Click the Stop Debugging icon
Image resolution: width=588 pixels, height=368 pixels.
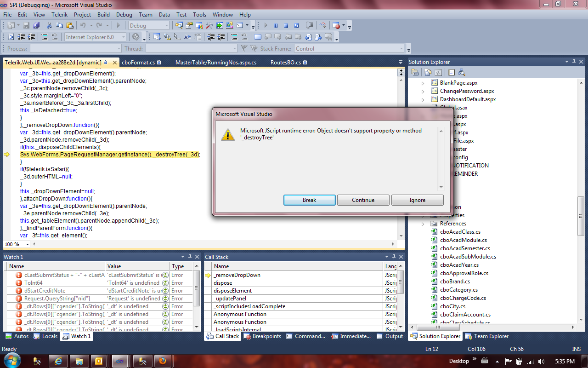(286, 25)
